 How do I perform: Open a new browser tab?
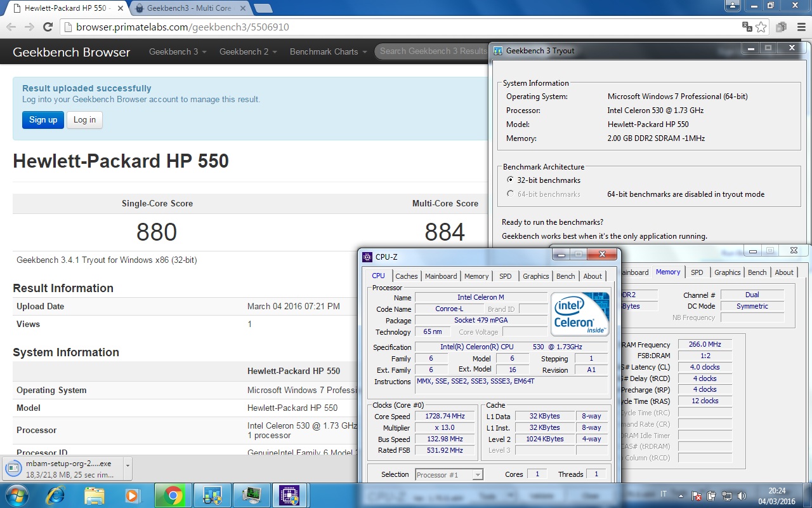coord(263,8)
